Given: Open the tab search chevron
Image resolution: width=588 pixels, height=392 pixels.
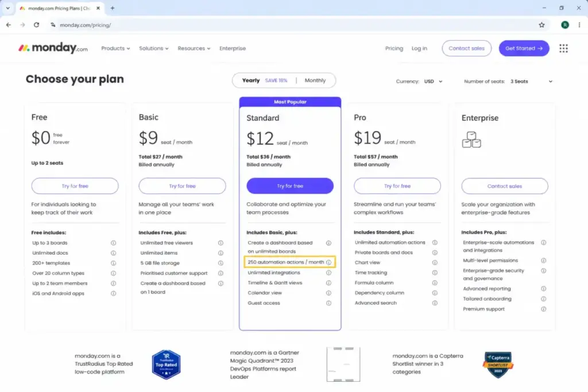Looking at the screenshot, I should coord(8,8).
